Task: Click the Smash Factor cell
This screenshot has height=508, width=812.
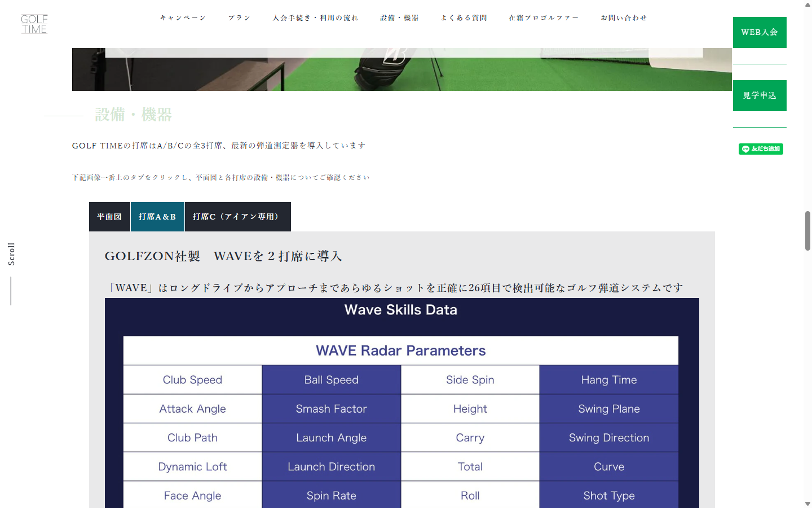Action: coord(332,409)
